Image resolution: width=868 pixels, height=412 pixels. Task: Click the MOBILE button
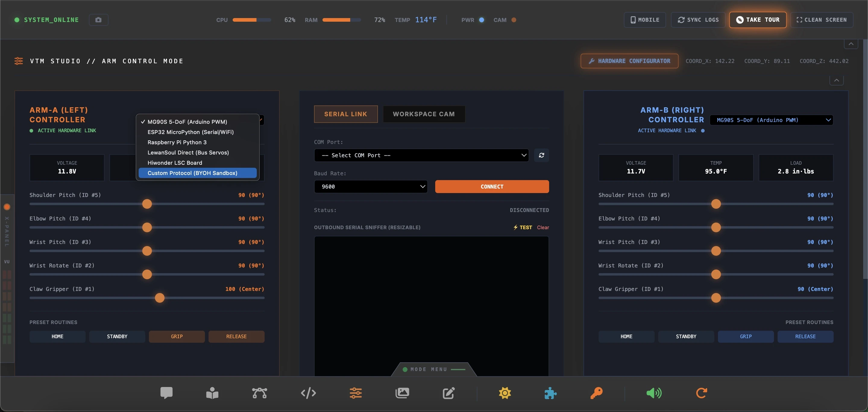coord(645,20)
